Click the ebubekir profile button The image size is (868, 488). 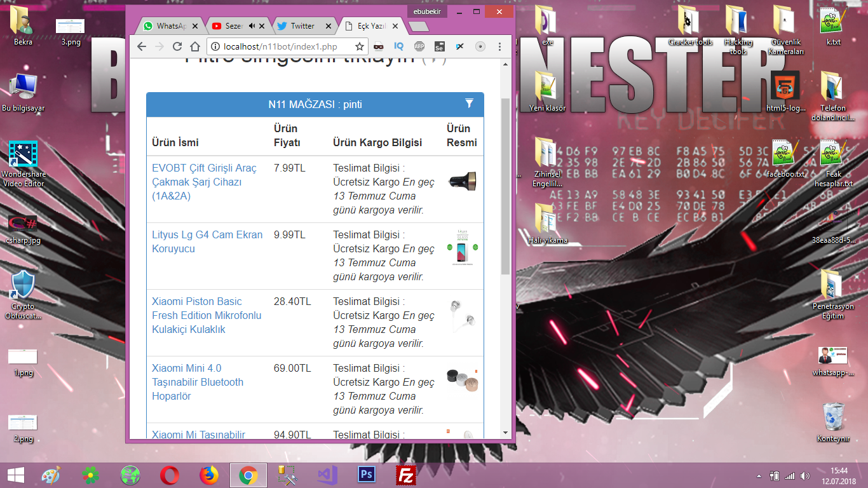click(x=428, y=11)
